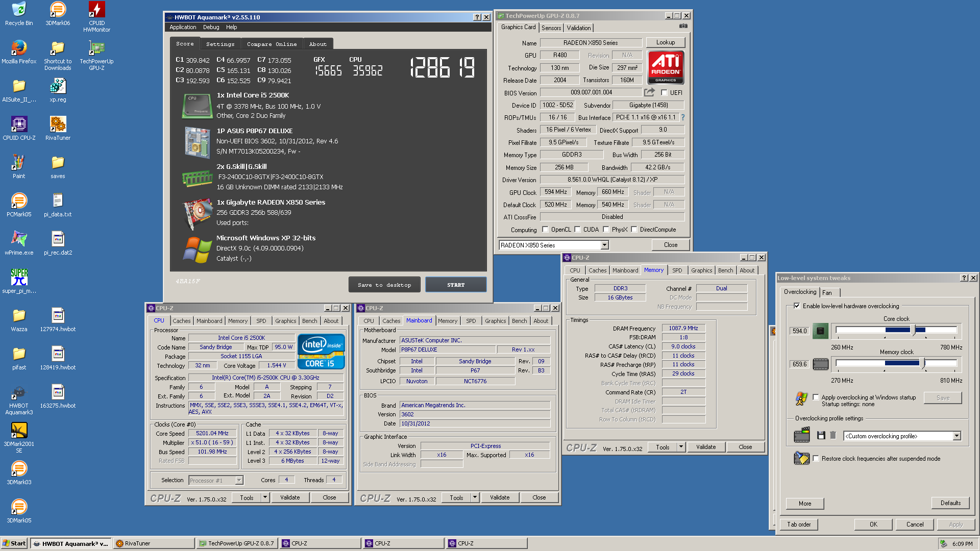Launch PCMark05 desktop icon

pos(19,205)
